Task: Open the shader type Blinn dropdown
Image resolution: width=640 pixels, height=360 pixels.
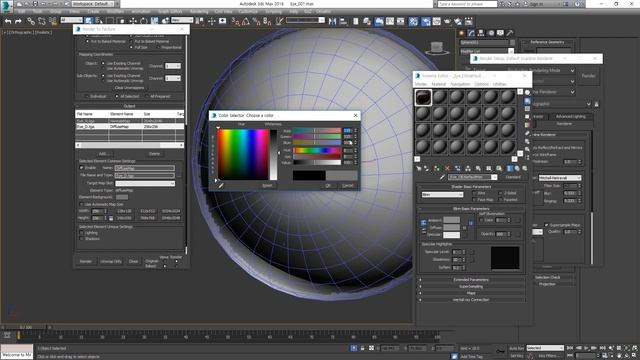Action: (442, 195)
